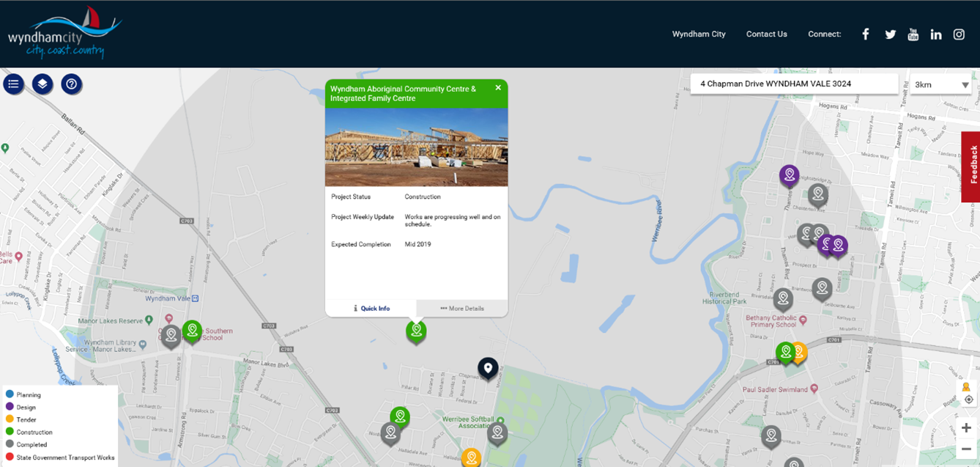Click the Wyndham Vale train station icon
Viewport: 980px width, 467px height.
[194, 298]
